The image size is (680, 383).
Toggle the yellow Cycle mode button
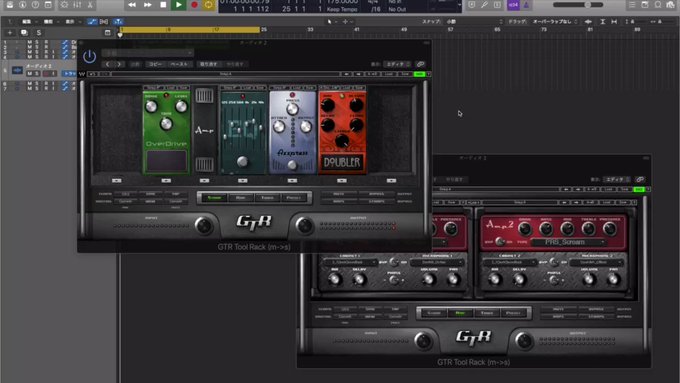209,4
